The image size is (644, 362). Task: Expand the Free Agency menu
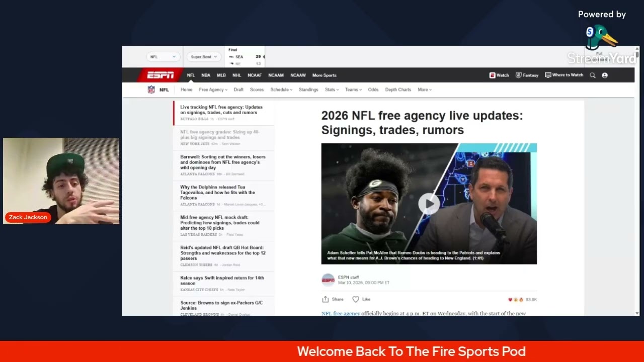(213, 90)
